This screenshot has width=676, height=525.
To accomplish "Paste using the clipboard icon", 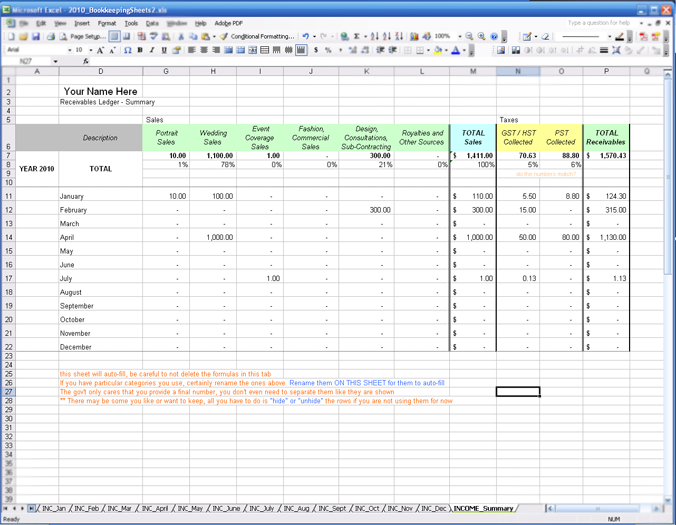I will [x=206, y=37].
